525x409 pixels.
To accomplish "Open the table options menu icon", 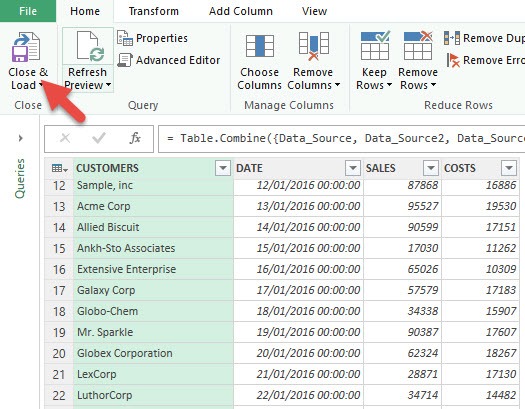I will point(60,168).
